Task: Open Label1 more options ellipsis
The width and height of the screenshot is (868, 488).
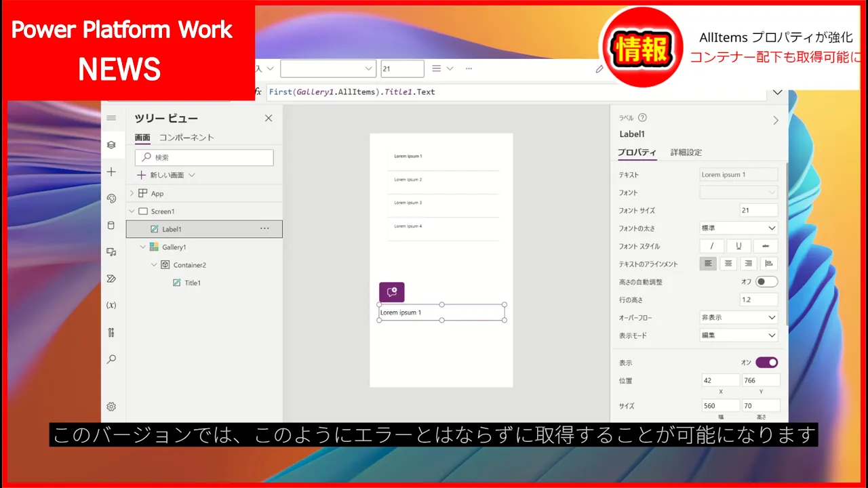Action: (x=264, y=228)
